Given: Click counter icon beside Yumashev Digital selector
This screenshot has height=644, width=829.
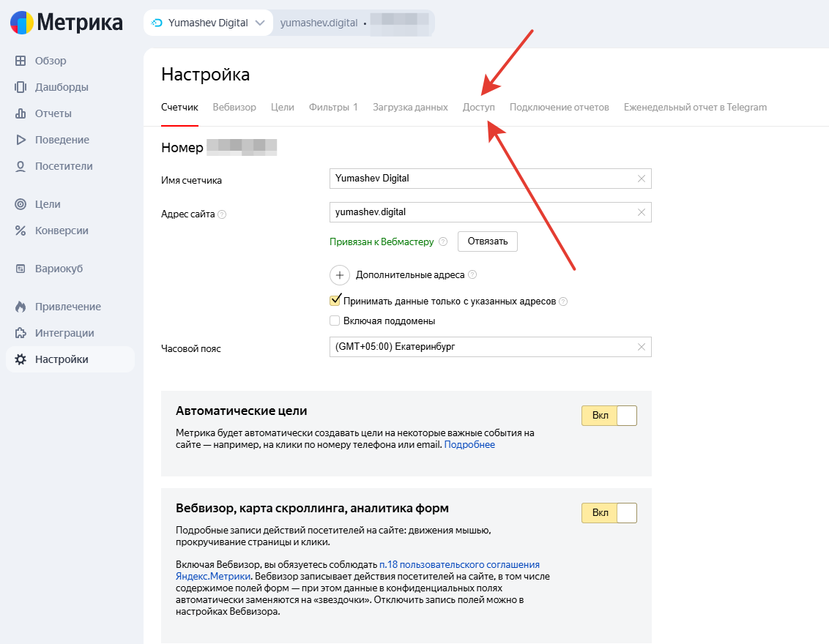Looking at the screenshot, I should point(157,23).
